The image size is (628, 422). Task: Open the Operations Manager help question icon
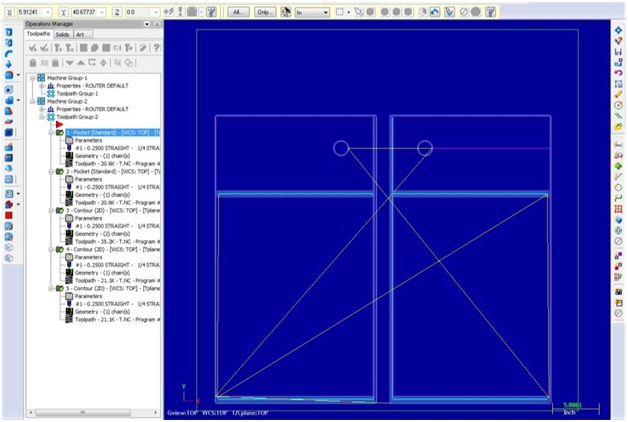[x=156, y=48]
